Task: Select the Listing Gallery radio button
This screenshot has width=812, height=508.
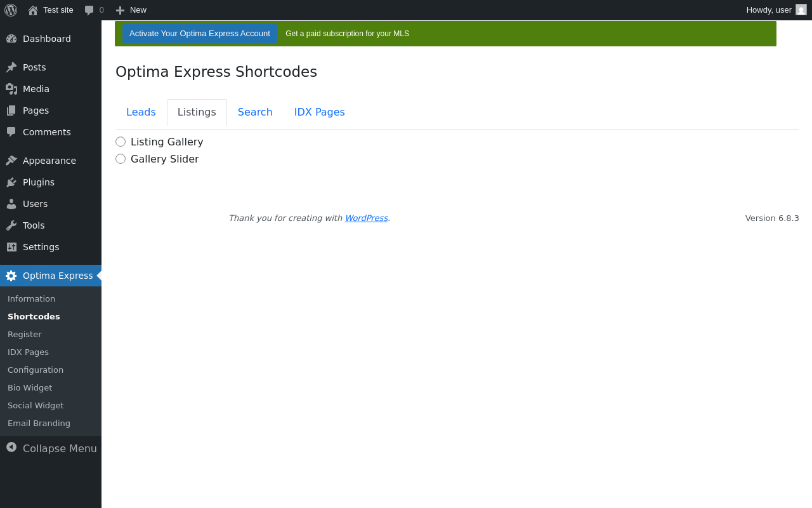Action: coord(121,142)
